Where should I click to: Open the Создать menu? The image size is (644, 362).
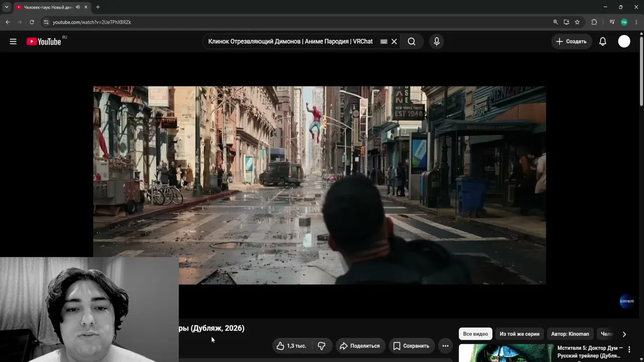pos(572,42)
